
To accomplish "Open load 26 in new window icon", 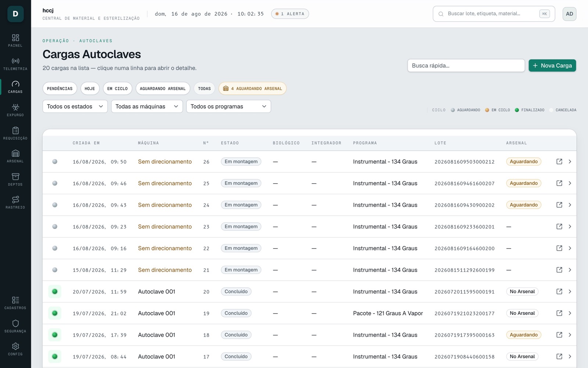I will pyautogui.click(x=559, y=162).
